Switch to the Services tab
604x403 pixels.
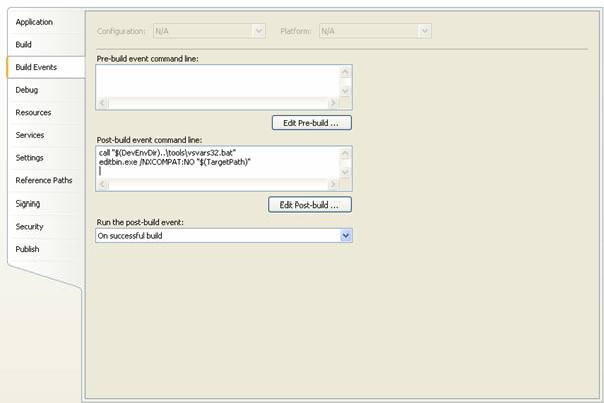point(30,135)
